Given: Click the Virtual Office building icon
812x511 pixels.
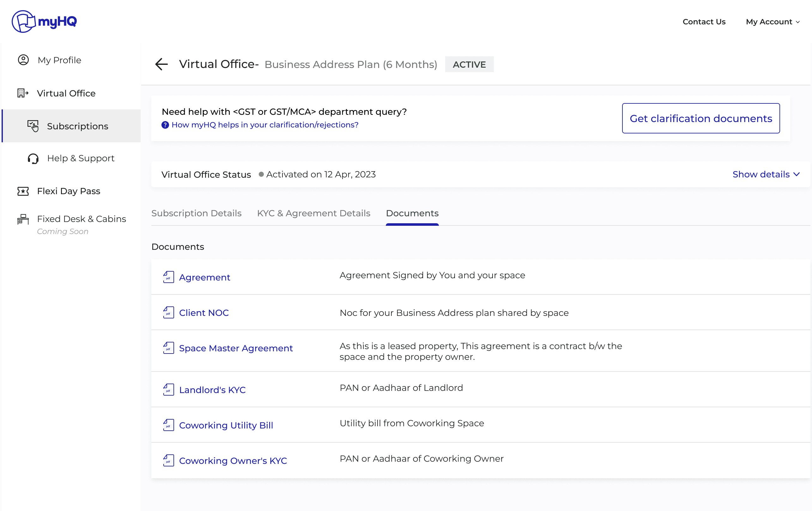Looking at the screenshot, I should point(23,93).
